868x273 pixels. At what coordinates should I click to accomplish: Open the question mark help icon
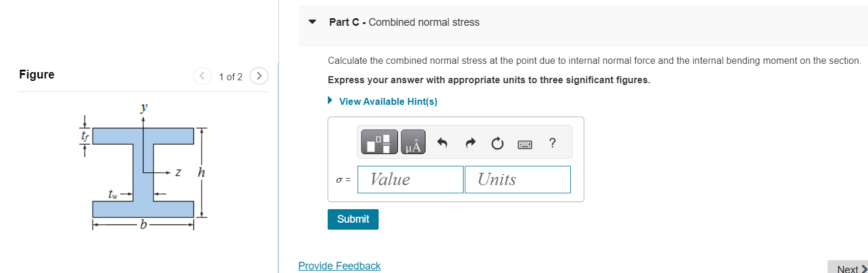[x=552, y=142]
